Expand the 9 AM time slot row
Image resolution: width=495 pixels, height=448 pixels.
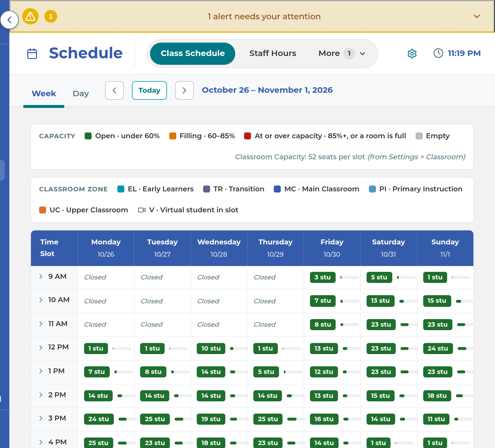(41, 276)
